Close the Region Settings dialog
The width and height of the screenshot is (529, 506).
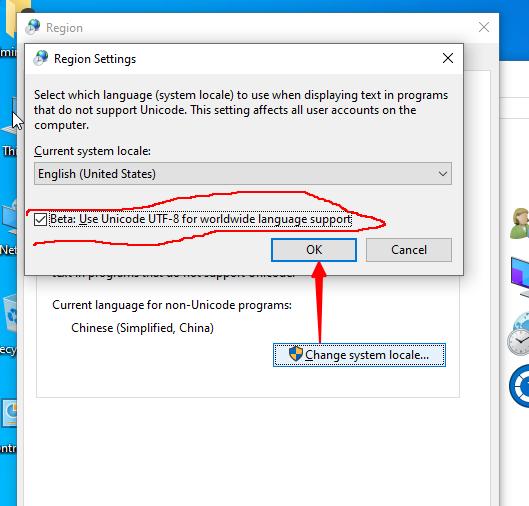448,58
